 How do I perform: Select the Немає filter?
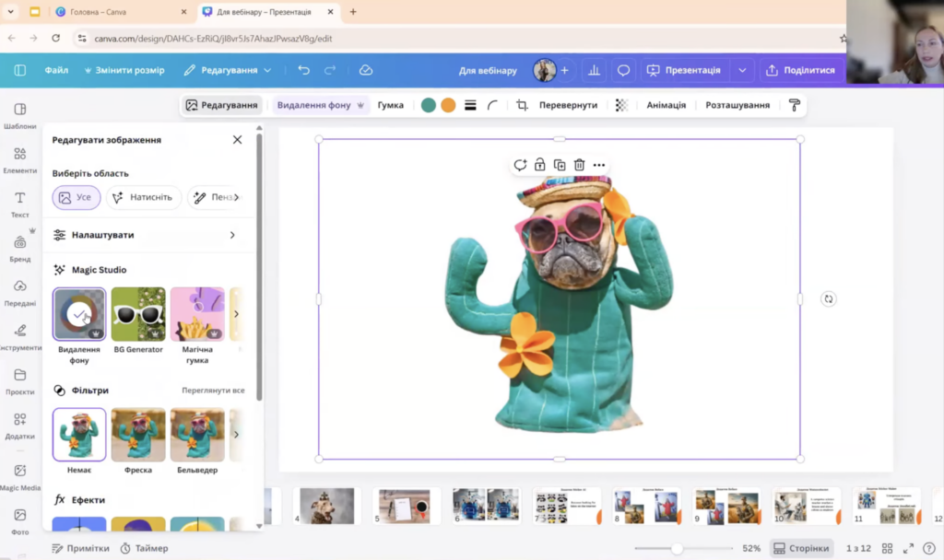[x=79, y=435]
